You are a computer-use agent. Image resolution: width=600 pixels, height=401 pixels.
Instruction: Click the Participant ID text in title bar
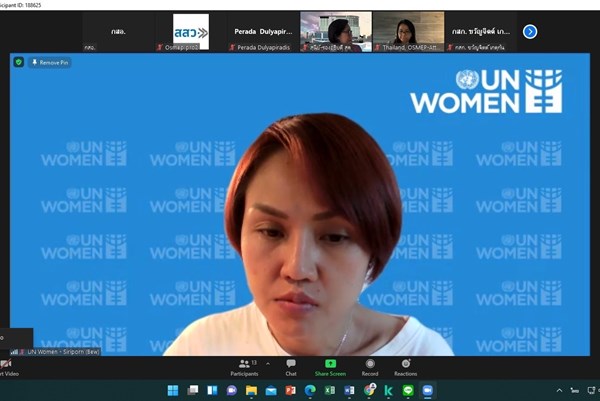click(21, 5)
